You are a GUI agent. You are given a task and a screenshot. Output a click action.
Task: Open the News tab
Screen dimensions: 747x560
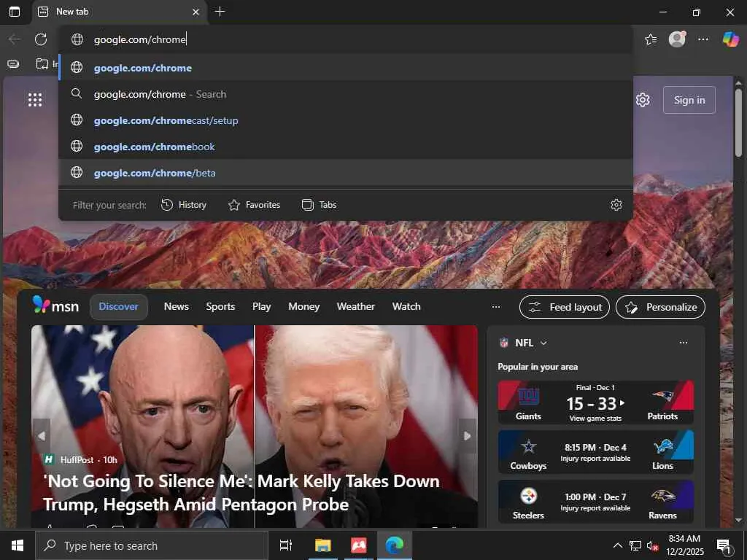pyautogui.click(x=177, y=307)
